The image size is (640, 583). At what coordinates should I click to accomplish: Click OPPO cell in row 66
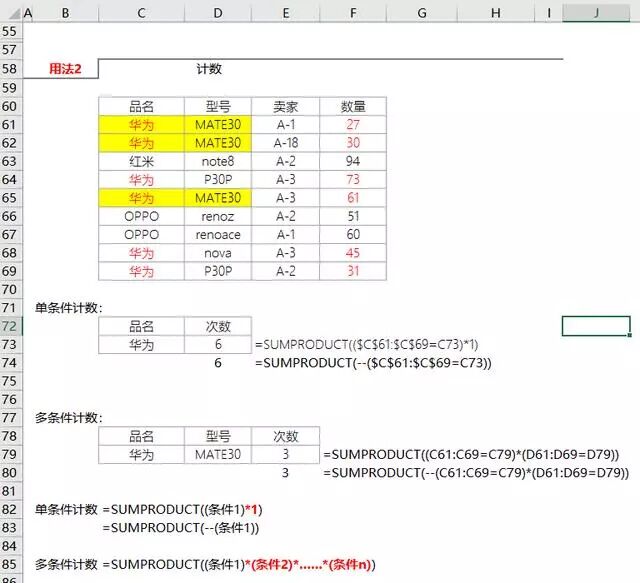coord(141,216)
